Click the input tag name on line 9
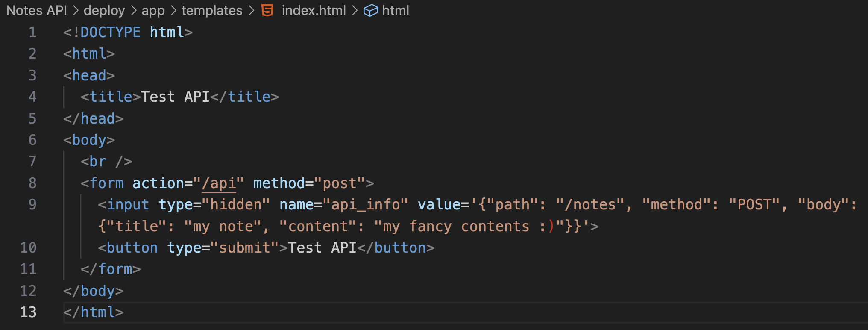 tap(128, 205)
